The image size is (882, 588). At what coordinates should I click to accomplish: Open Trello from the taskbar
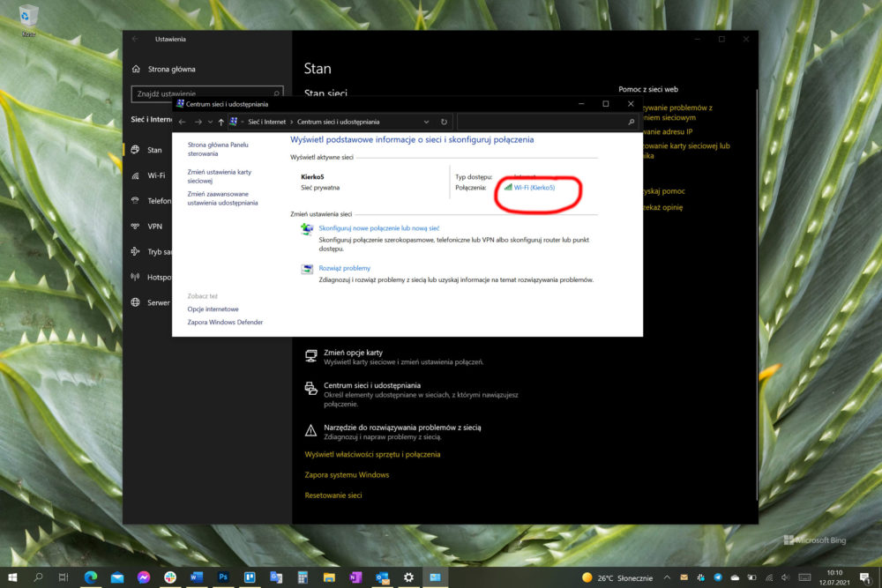[x=250, y=577]
